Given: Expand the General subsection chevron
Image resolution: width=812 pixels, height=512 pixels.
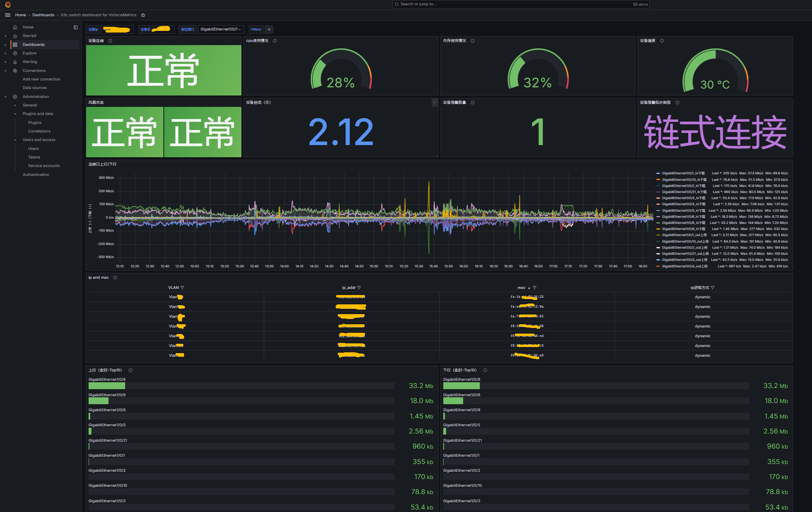Looking at the screenshot, I should [15, 105].
